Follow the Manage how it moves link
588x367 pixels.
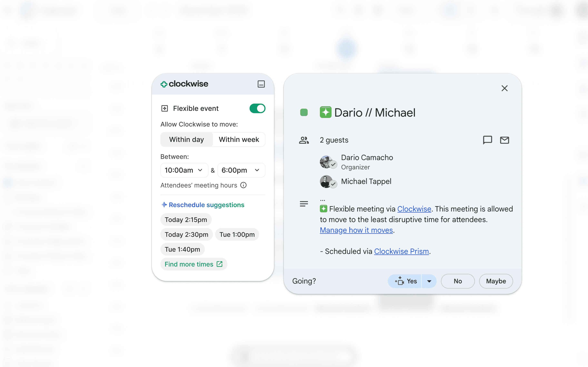coord(356,230)
